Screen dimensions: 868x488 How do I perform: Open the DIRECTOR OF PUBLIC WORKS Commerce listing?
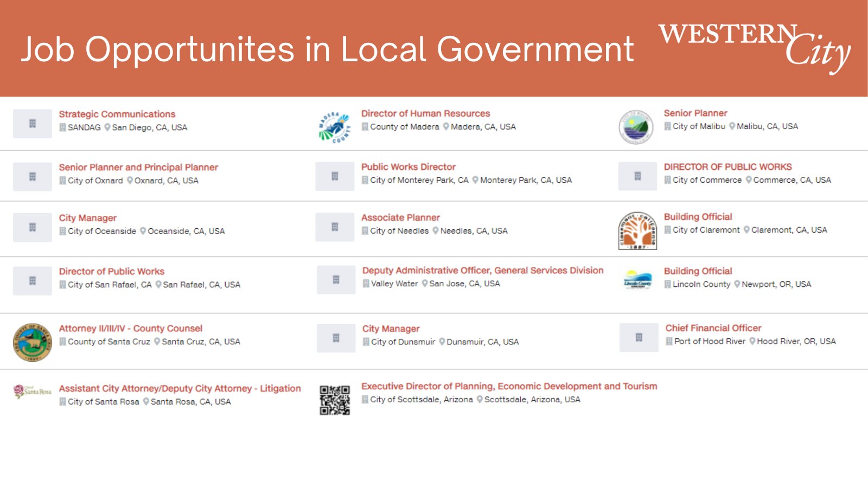click(728, 166)
